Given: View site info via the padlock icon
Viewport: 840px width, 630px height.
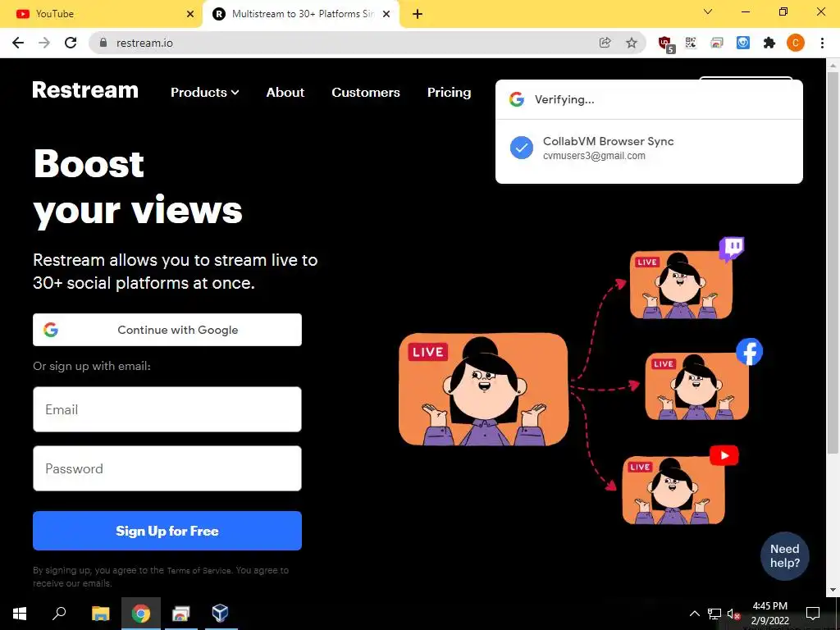Looking at the screenshot, I should click(x=103, y=43).
